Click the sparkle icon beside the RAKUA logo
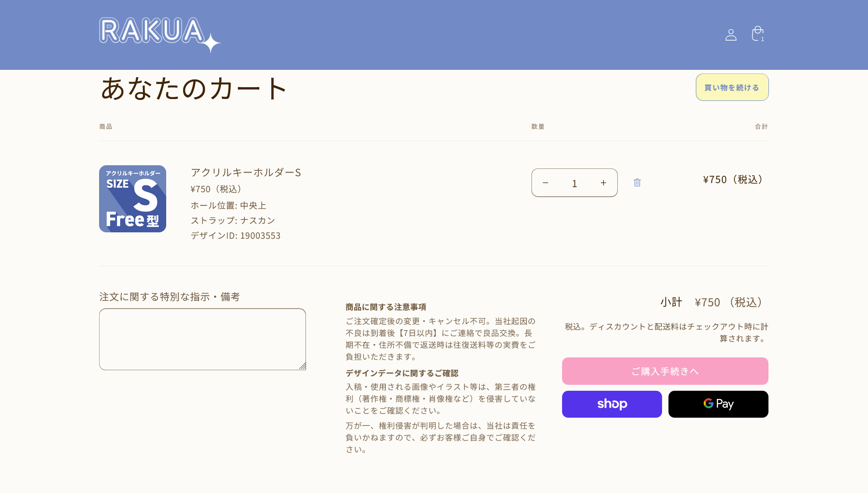868x493 pixels. click(x=210, y=44)
